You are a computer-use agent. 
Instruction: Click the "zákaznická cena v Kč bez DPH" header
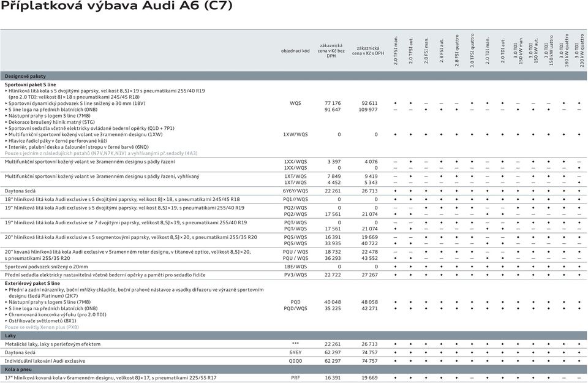331,51
